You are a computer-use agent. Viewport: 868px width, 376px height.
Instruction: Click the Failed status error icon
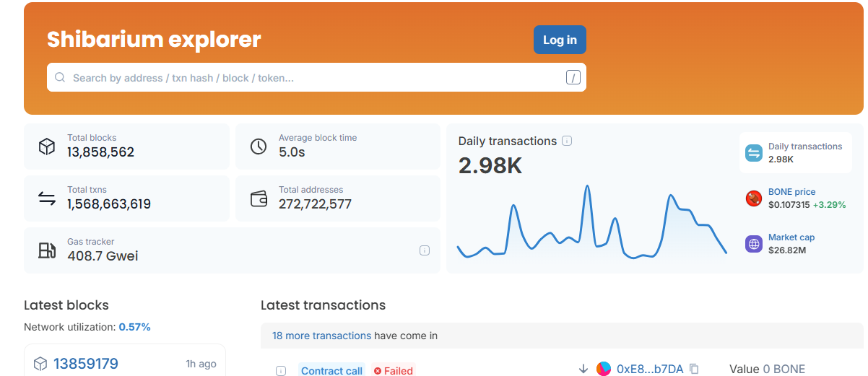click(x=378, y=371)
